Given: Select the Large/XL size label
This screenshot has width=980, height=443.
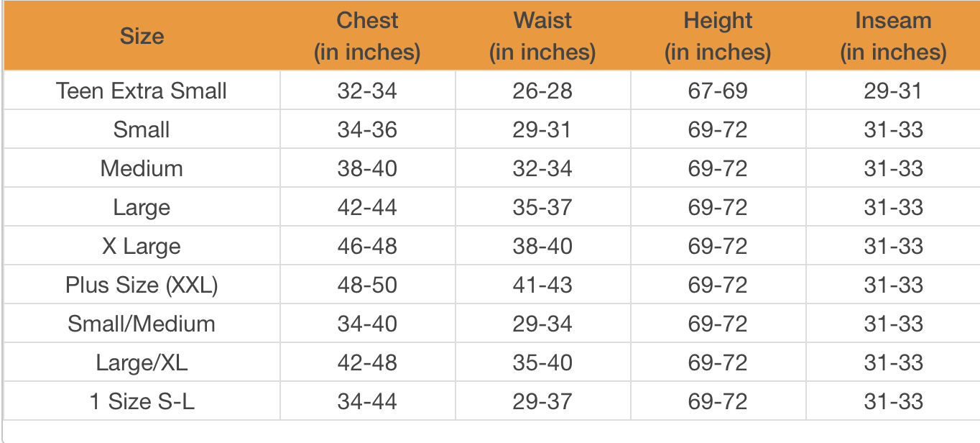Looking at the screenshot, I should click(142, 362).
